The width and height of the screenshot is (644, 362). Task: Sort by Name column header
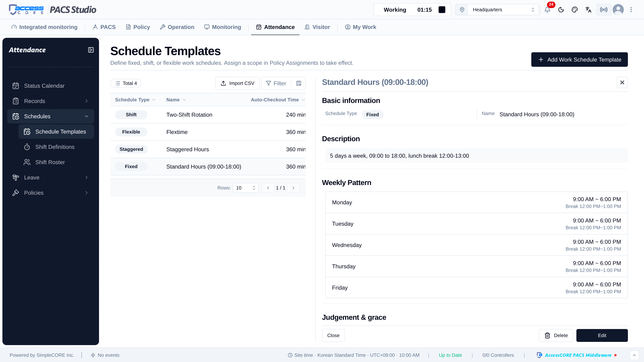pyautogui.click(x=176, y=100)
